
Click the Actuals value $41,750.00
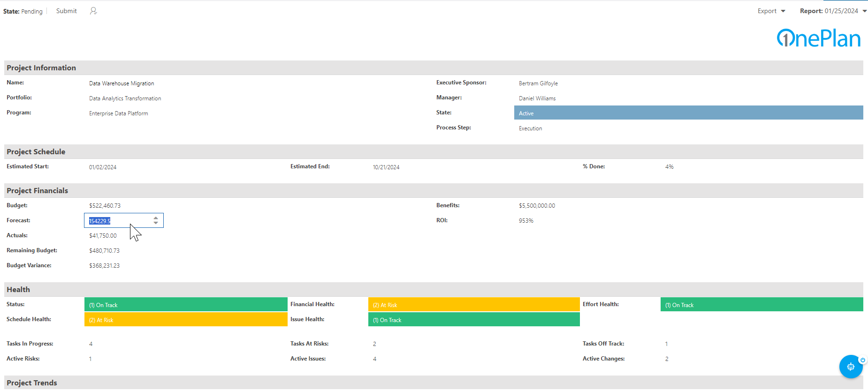coord(103,236)
